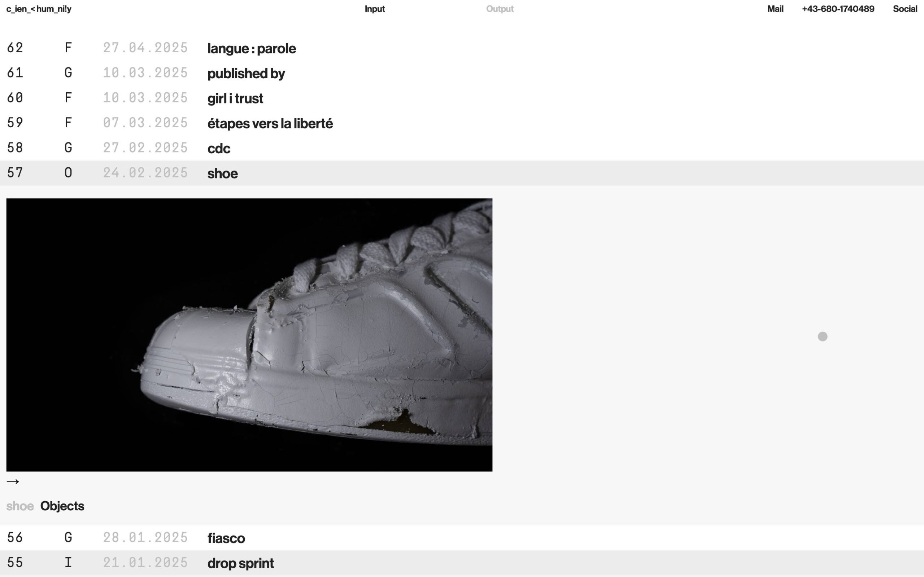
Task: Click the gray circular cursor dot
Action: 823,336
